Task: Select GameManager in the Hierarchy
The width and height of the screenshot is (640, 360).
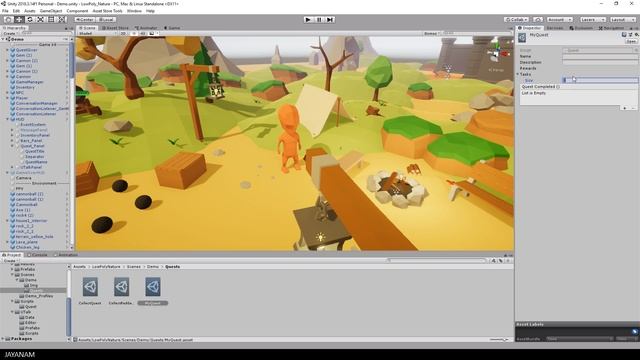Action: (29, 82)
